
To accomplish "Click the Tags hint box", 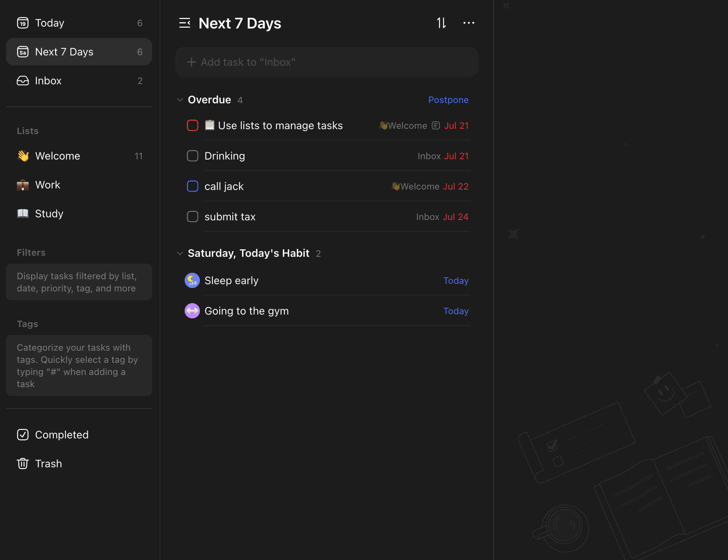I will (x=79, y=366).
